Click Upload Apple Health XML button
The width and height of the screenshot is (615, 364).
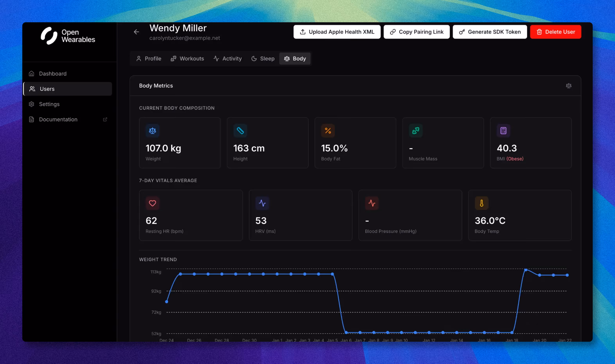[x=337, y=32]
